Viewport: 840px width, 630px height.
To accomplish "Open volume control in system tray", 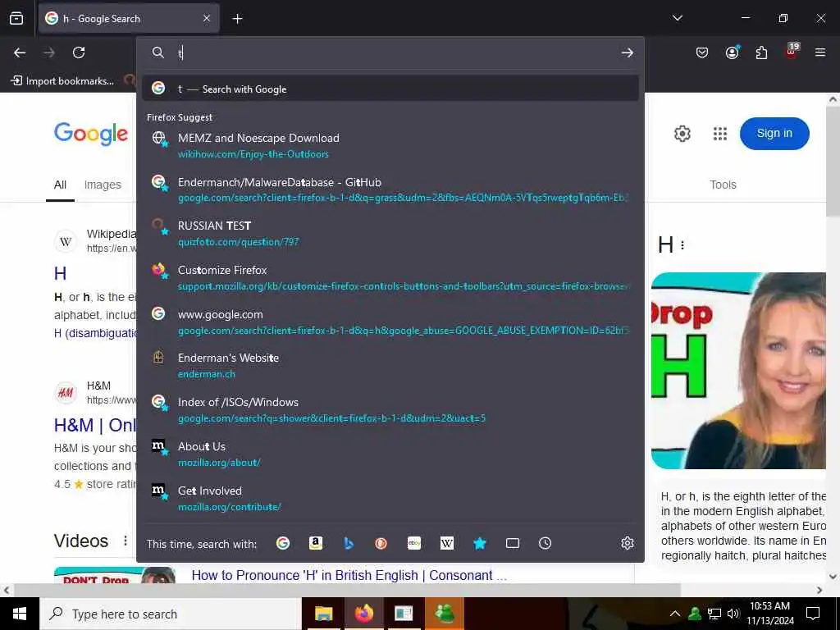I will coord(733,614).
